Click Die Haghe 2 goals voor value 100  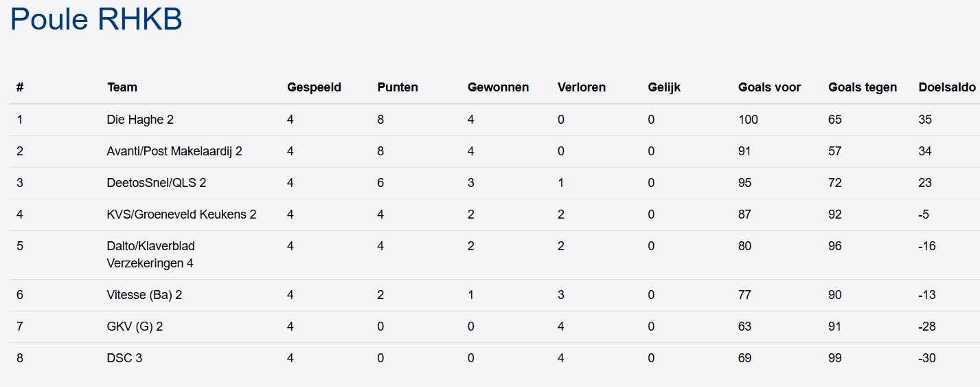click(x=748, y=120)
